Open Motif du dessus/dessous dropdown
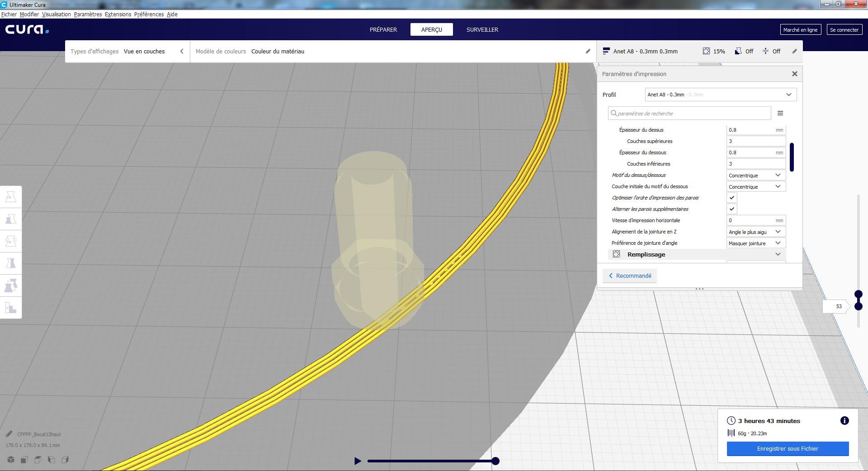The image size is (868, 471). point(756,175)
